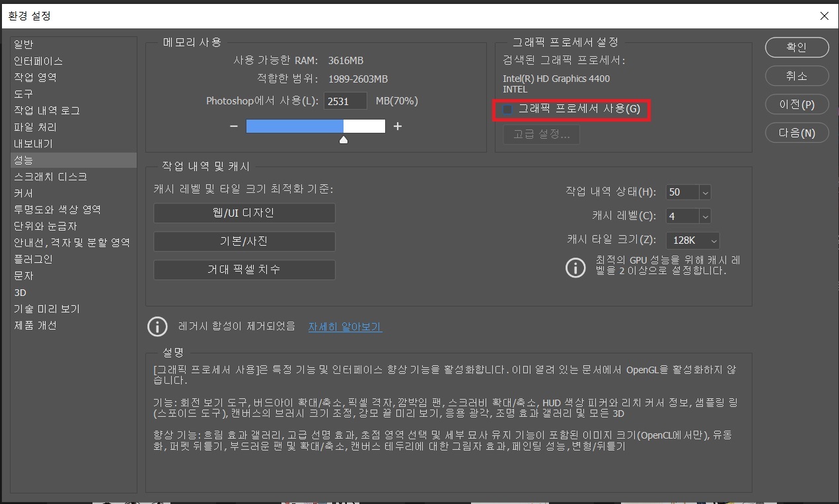839x504 pixels.
Task: Click the MB(70%) label
Action: [x=396, y=101]
